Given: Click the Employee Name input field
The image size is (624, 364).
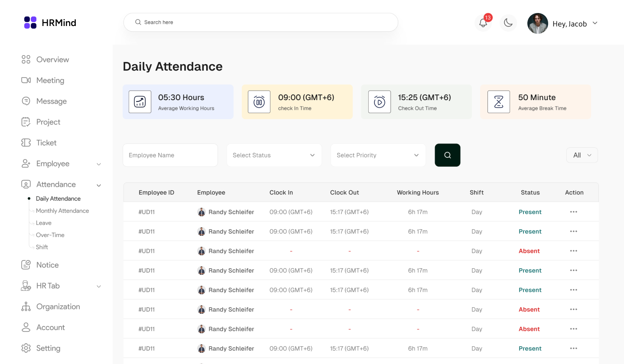Looking at the screenshot, I should (x=170, y=155).
